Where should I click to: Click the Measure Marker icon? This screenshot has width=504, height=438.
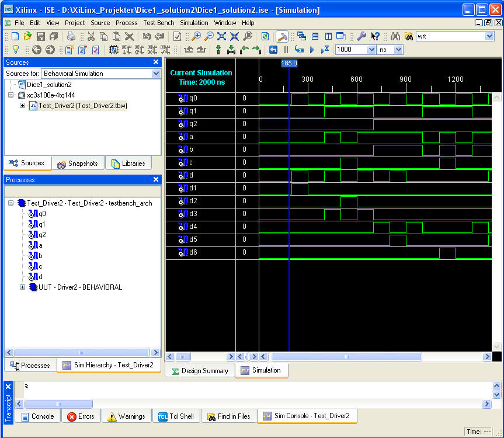point(231,50)
